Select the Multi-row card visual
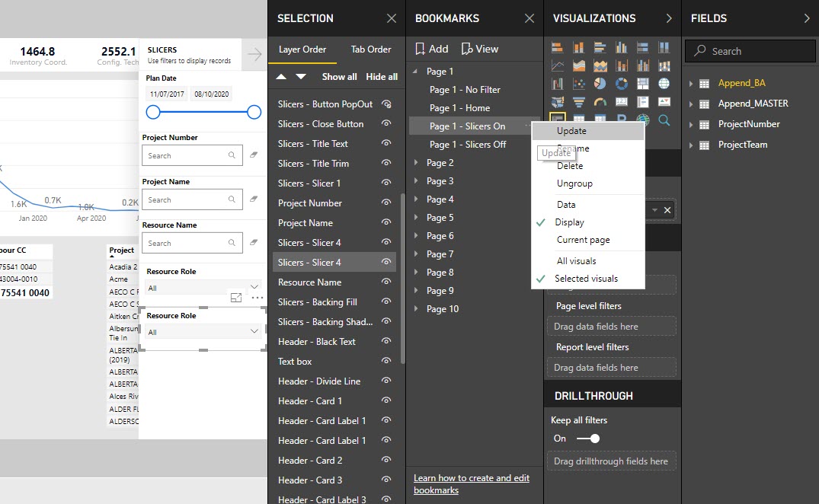819x504 pixels. coord(642,102)
